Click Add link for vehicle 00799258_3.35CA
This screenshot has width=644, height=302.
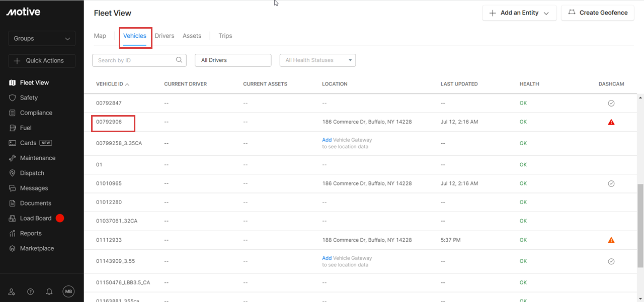327,140
